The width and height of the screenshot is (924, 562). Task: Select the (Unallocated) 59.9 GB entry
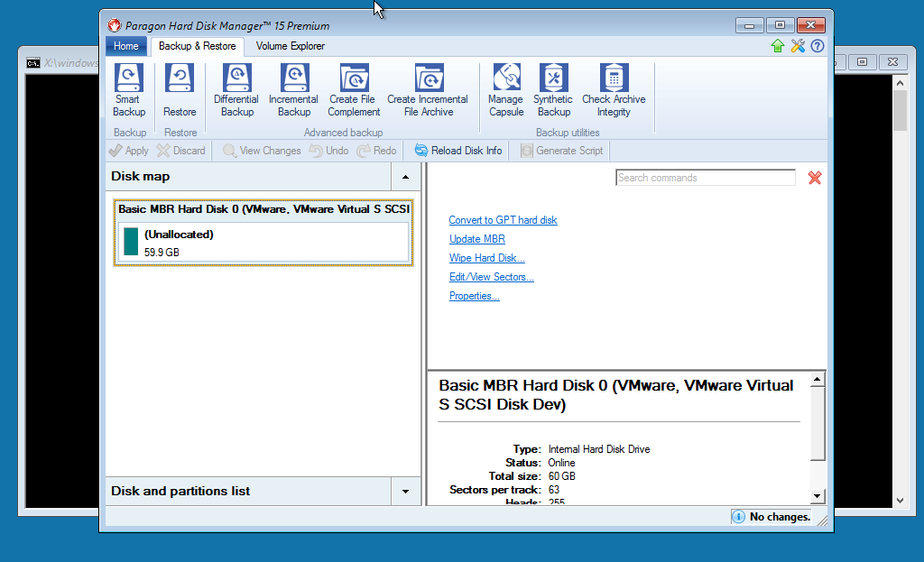(263, 242)
